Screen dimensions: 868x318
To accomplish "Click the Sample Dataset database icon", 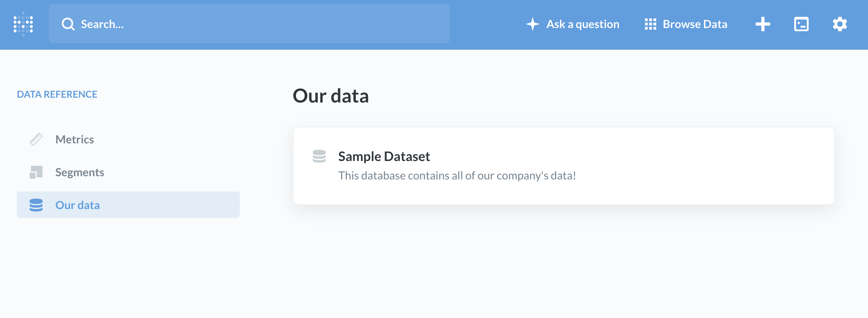I will [319, 156].
